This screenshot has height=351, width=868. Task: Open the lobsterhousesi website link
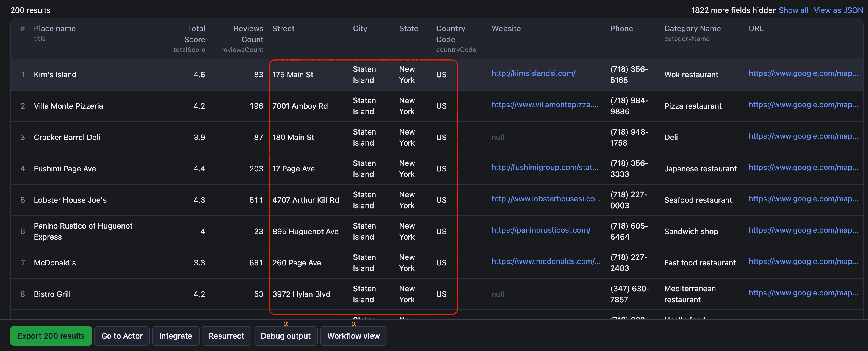546,199
